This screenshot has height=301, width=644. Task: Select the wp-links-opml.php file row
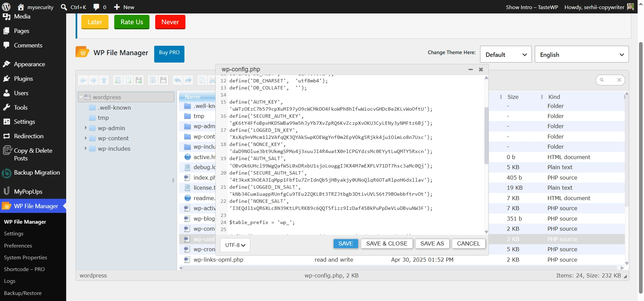coord(401,260)
